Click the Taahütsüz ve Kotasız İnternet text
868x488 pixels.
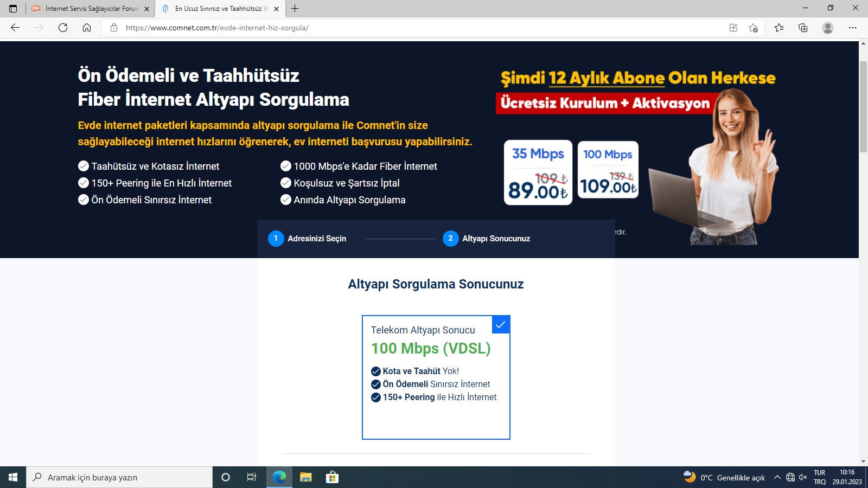[x=155, y=166]
